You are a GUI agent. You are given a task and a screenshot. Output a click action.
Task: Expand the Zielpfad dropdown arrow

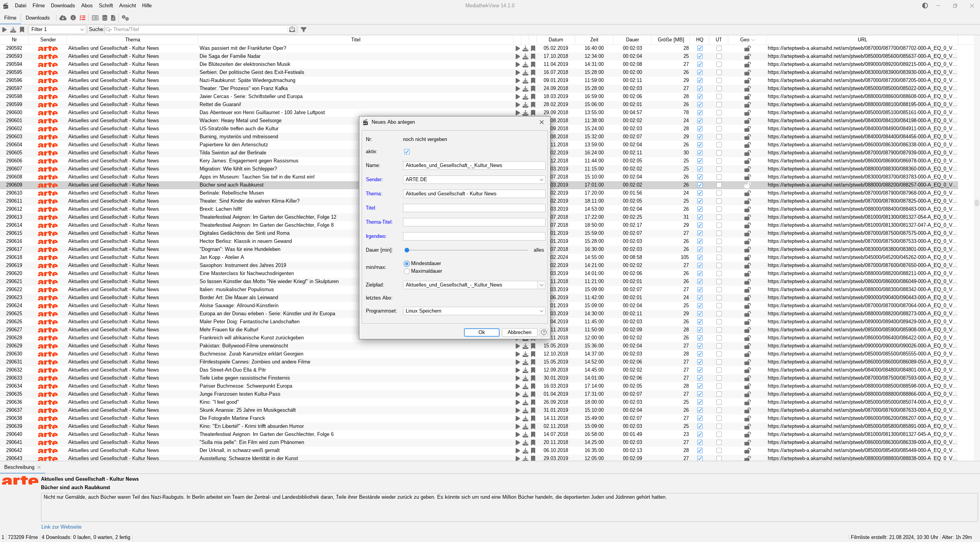(x=541, y=285)
